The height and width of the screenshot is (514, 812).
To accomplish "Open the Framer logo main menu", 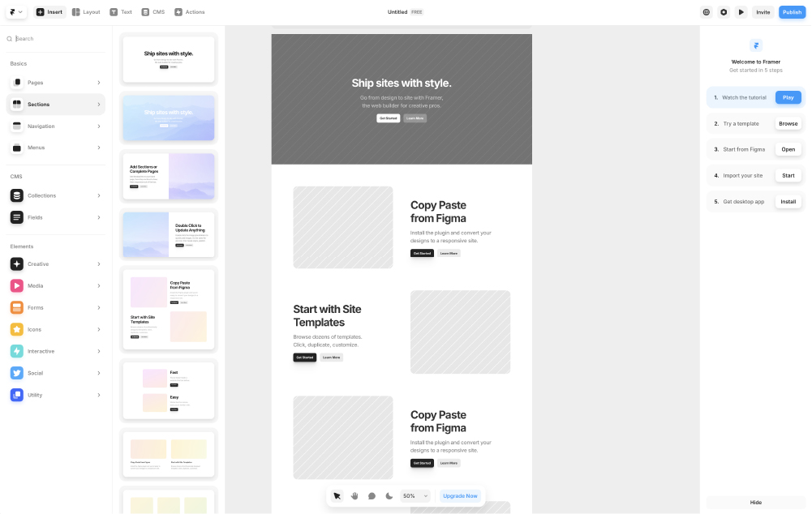I will coord(16,12).
